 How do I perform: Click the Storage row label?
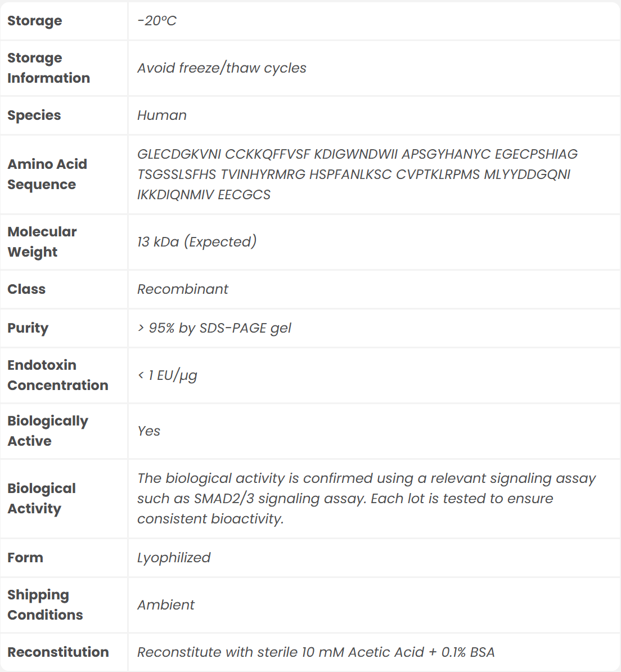34,21
